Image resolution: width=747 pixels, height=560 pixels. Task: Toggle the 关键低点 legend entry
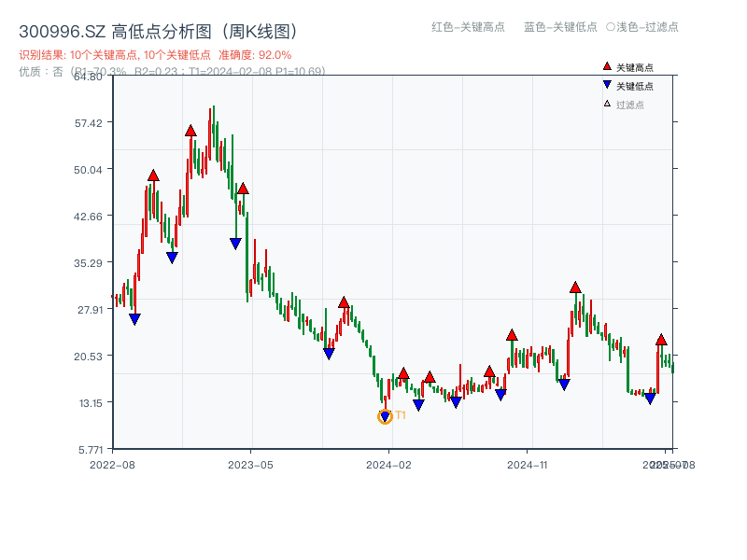point(628,86)
